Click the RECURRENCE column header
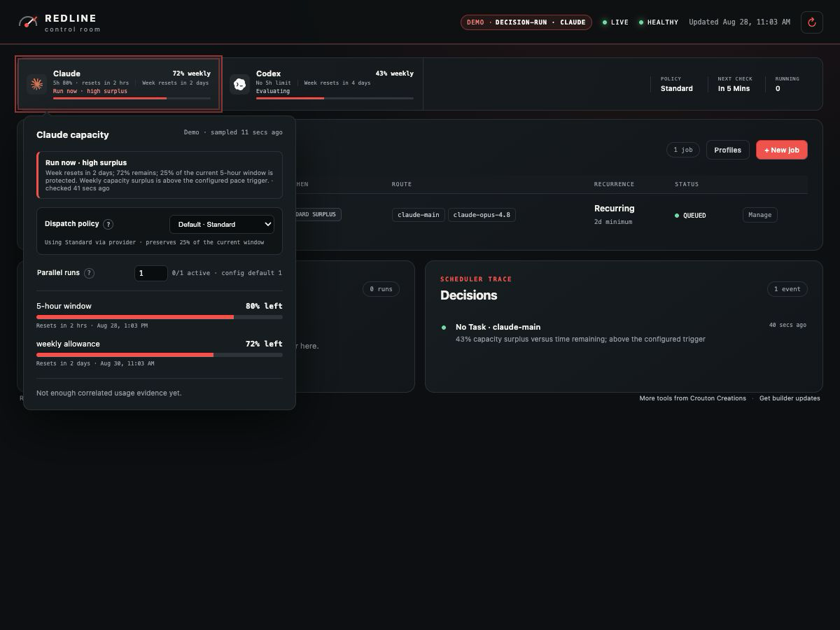This screenshot has width=840, height=630. (614, 184)
